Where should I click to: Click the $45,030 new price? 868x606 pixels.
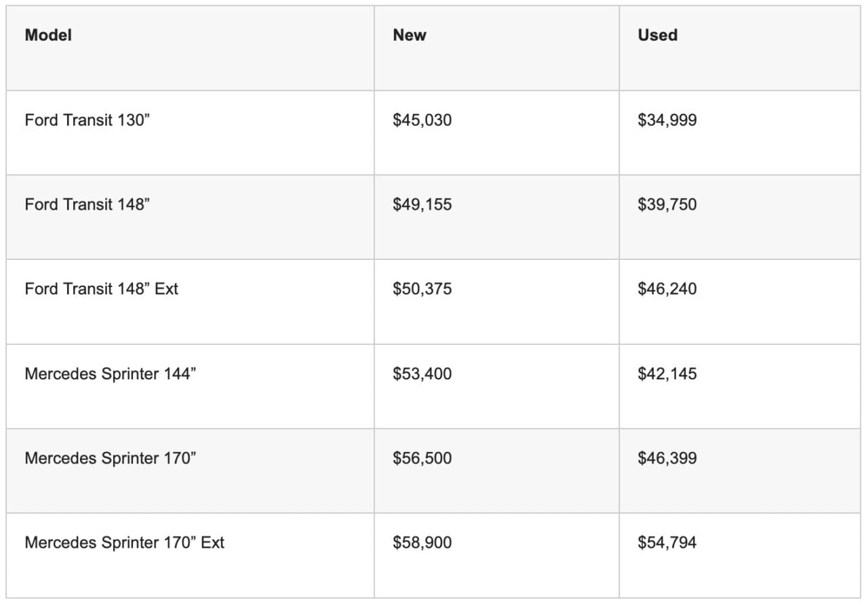(x=422, y=120)
